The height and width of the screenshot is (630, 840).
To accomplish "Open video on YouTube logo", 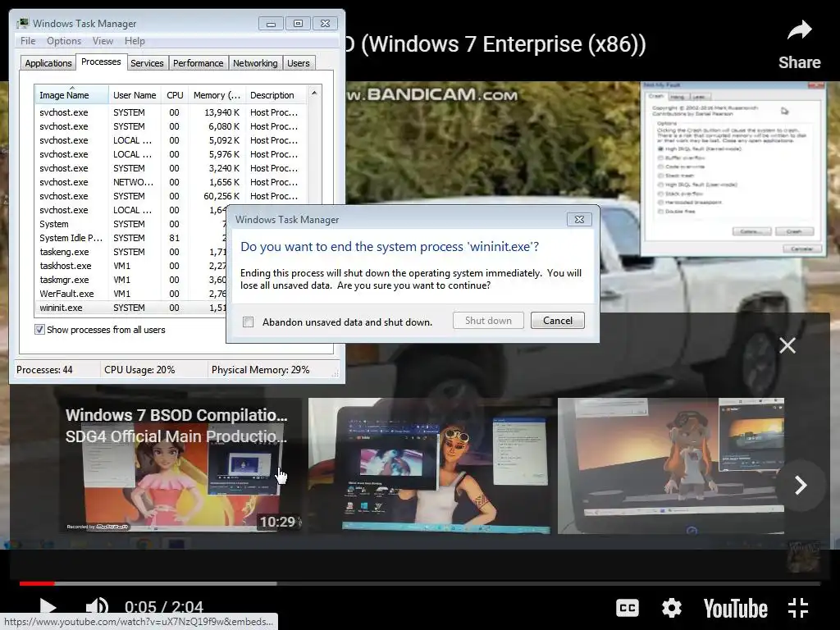I will point(735,609).
